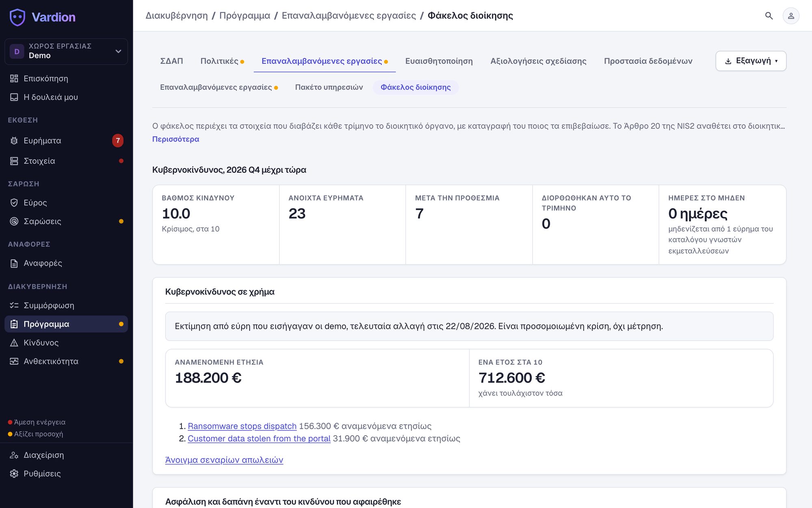Click the Συμμόρφωση checklist icon

[x=14, y=305]
